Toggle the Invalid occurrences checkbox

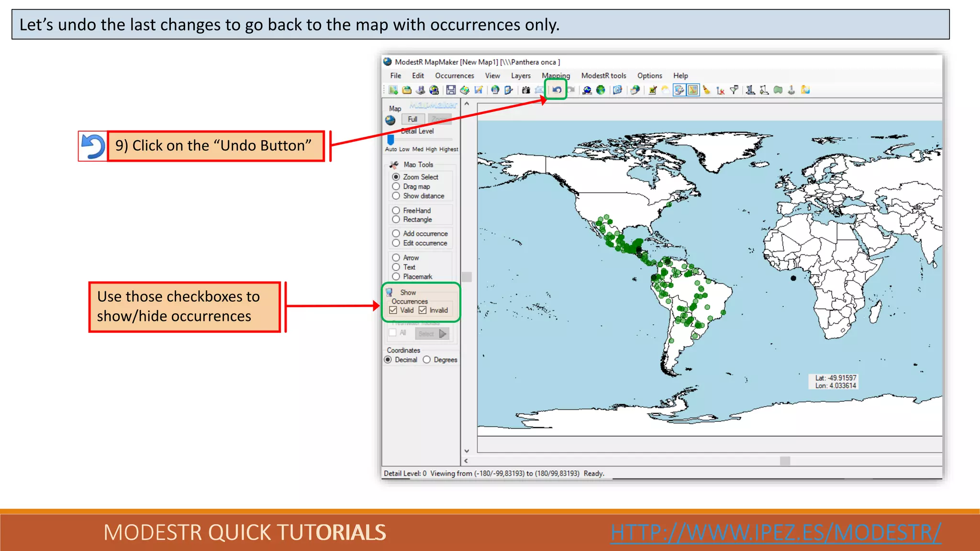click(423, 310)
